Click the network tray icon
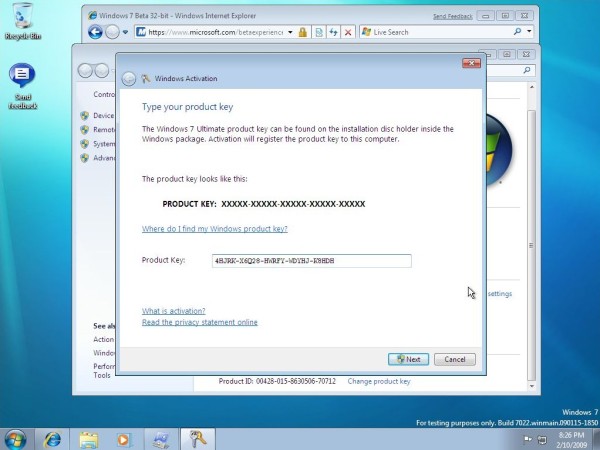The image size is (600, 450). [x=542, y=439]
